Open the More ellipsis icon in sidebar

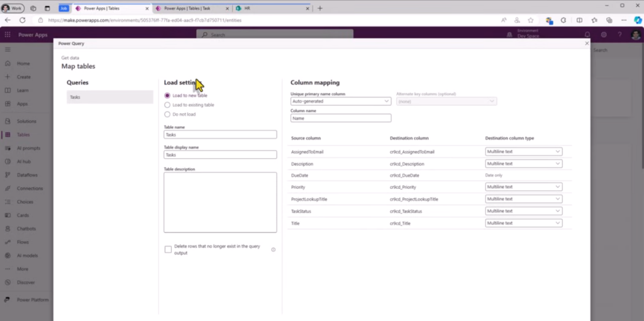point(8,269)
